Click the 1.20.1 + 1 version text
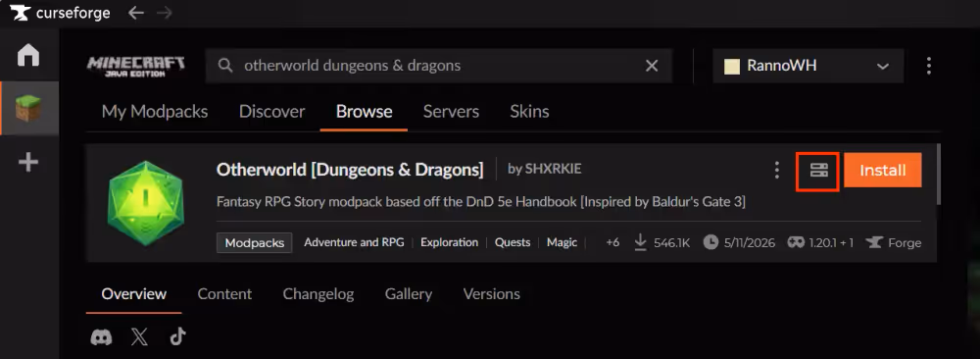This screenshot has width=980, height=359. [x=831, y=242]
